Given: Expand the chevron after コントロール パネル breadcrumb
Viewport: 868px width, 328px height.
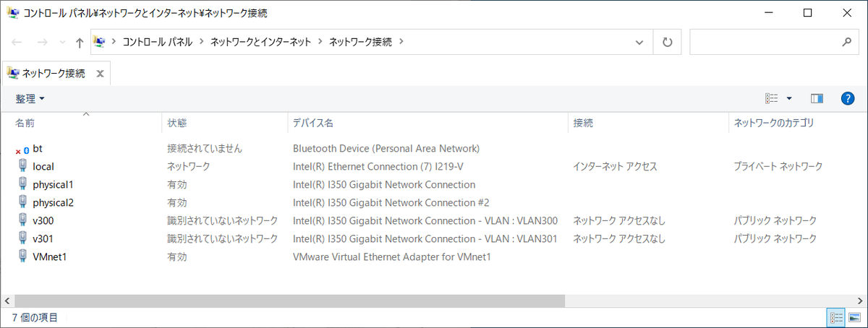Looking at the screenshot, I should coord(202,43).
